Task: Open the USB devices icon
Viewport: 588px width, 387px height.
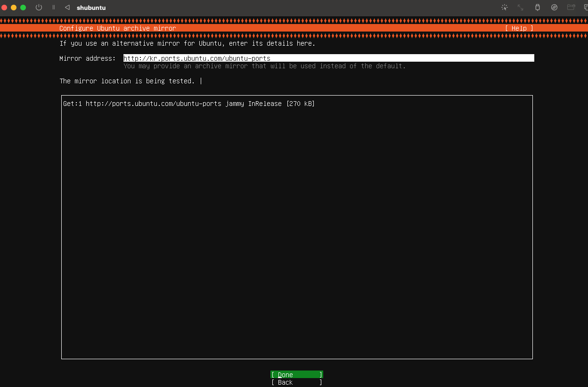Action: point(538,8)
